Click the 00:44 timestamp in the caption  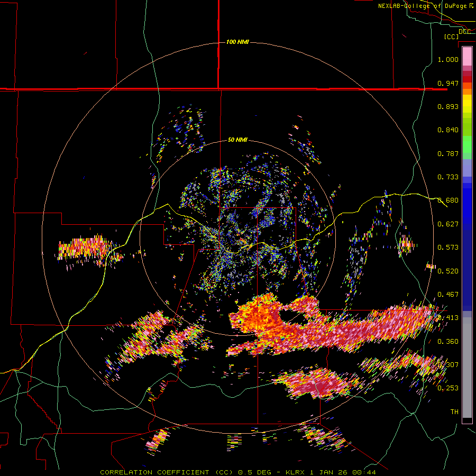364,472
